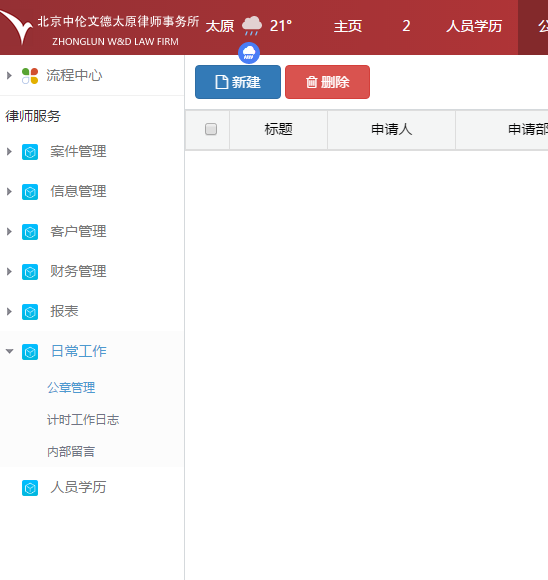
Task: Click the cube icon next to 信息管理
Action: [30, 192]
